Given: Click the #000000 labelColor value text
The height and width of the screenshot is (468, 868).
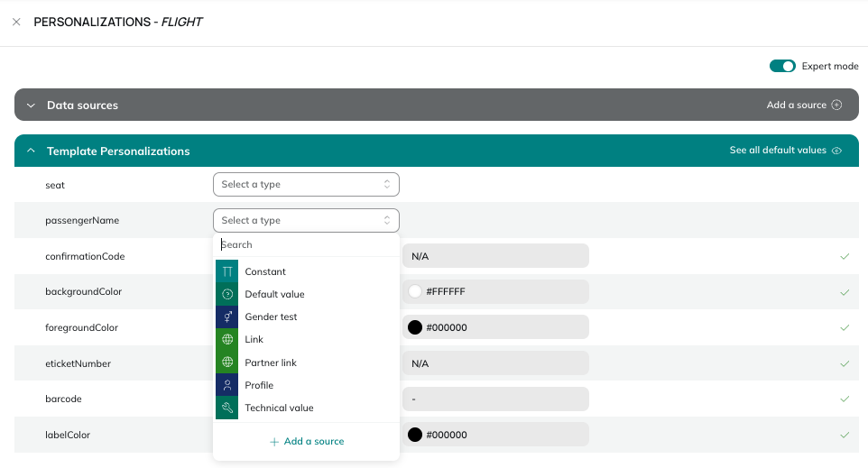Looking at the screenshot, I should 447,435.
